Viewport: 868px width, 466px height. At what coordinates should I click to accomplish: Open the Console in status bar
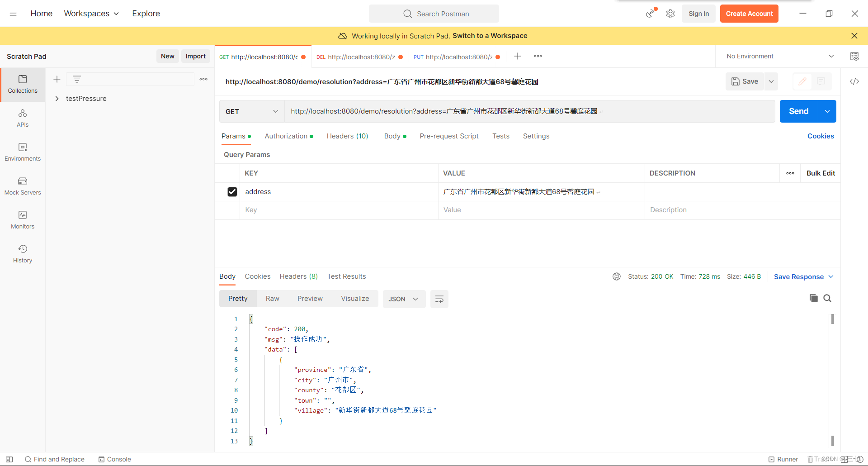(115, 459)
